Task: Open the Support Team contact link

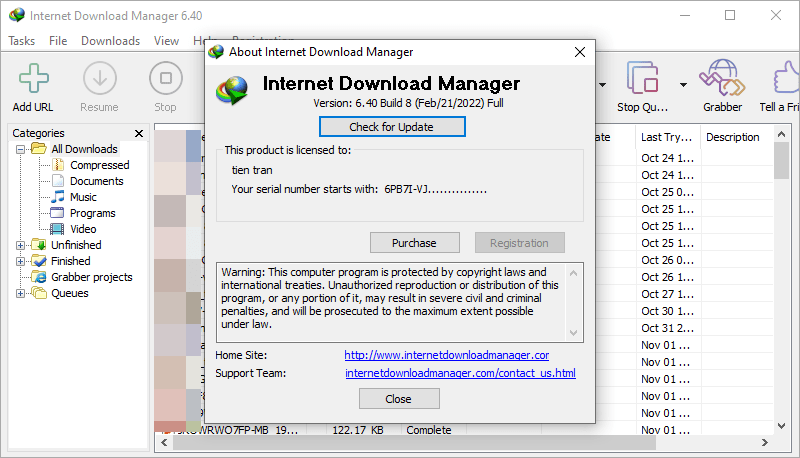Action: pyautogui.click(x=460, y=373)
